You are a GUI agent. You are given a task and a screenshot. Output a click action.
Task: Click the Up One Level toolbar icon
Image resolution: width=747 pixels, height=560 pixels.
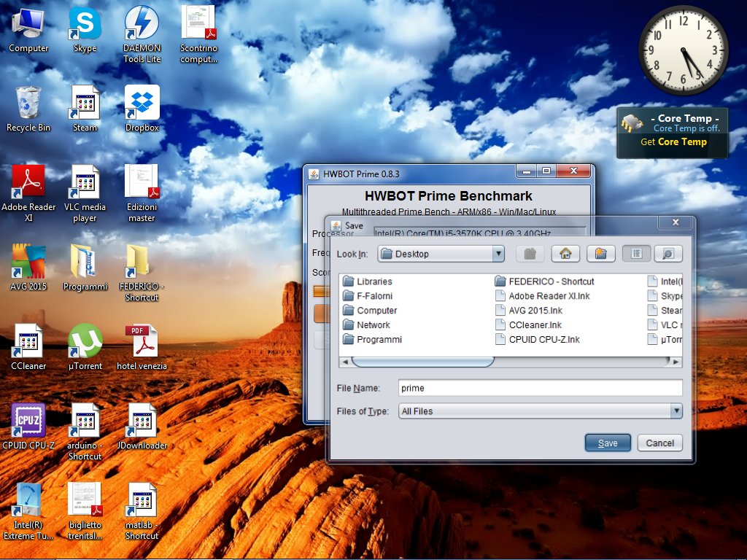pos(530,254)
